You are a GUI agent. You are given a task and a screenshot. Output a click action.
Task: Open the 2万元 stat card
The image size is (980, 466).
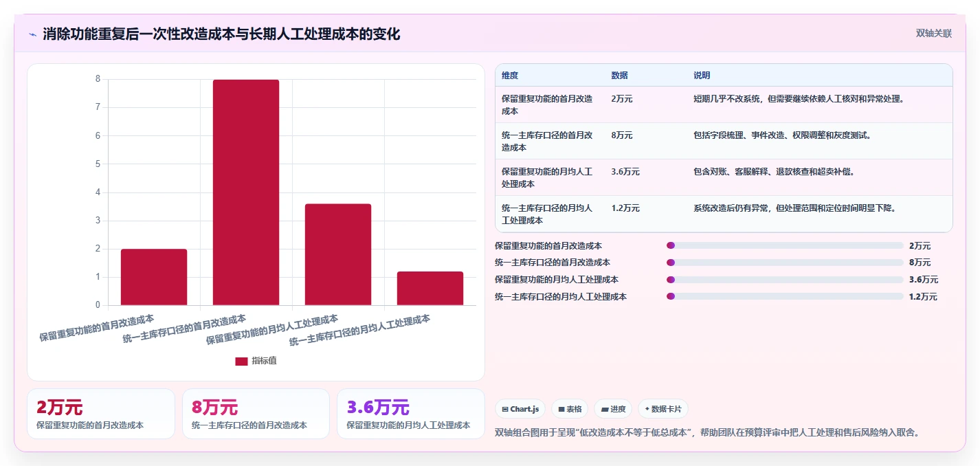[x=101, y=414]
